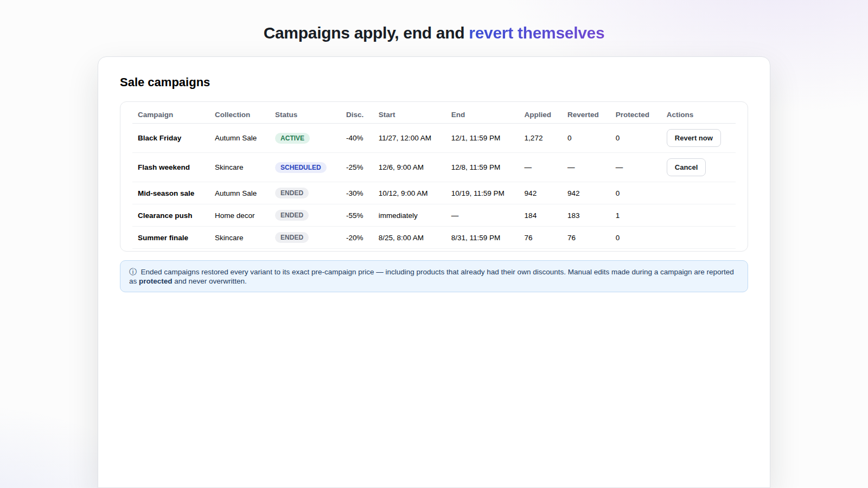Click Skincare in Flash weekend row
This screenshot has height=488, width=868.
coord(229,168)
